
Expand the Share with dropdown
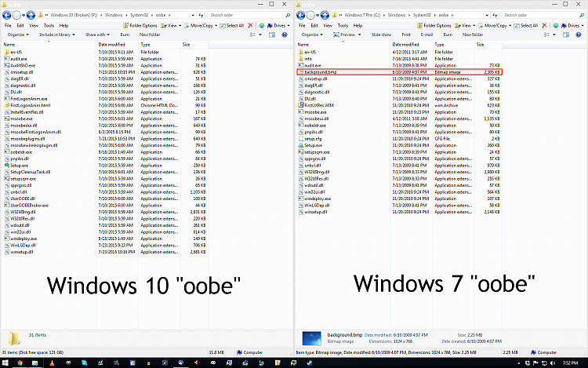click(97, 35)
